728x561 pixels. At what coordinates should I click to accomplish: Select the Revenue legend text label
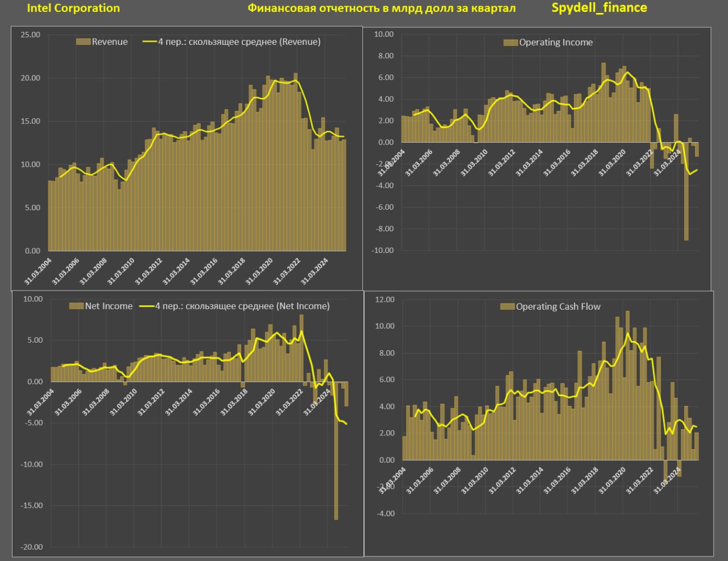click(x=110, y=42)
